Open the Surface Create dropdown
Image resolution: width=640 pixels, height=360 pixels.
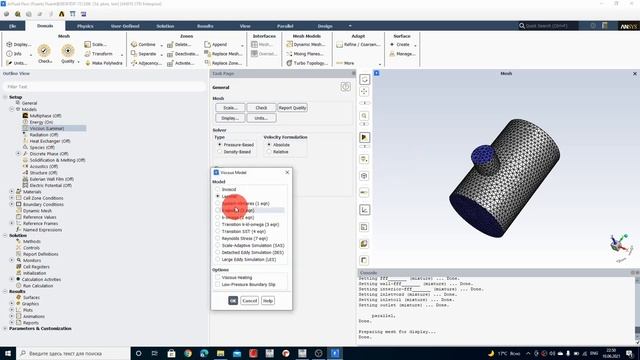(415, 45)
